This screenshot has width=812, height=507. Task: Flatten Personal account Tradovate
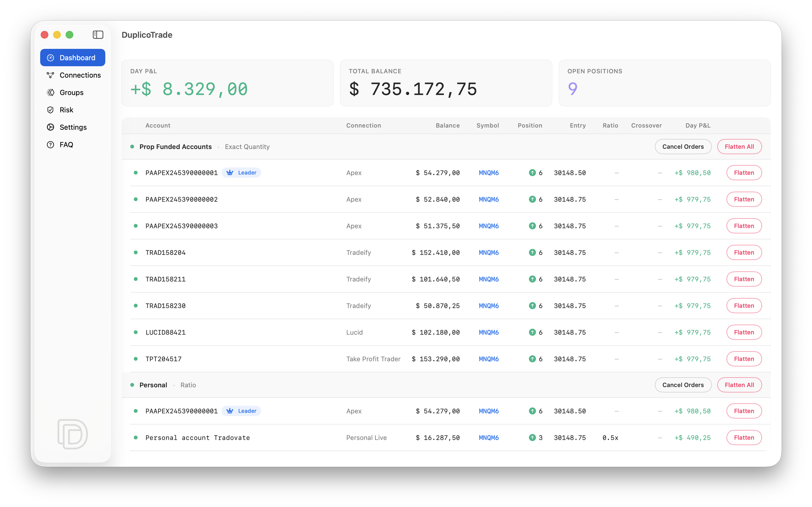coord(744,438)
